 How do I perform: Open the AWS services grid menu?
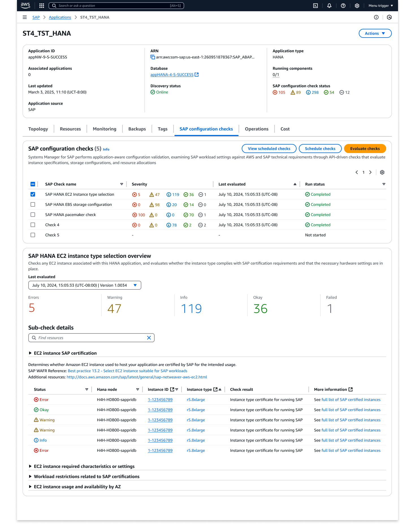pyautogui.click(x=42, y=6)
